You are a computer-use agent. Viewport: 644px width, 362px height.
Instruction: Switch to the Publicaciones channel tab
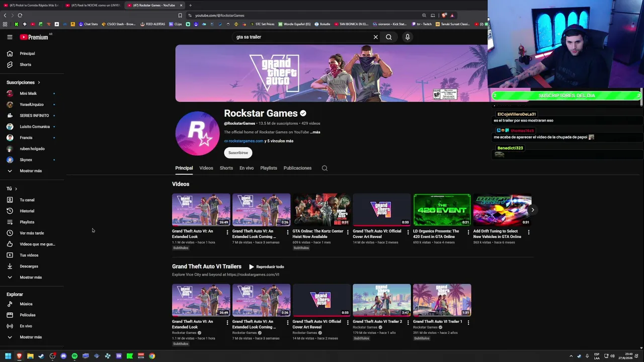297,168
